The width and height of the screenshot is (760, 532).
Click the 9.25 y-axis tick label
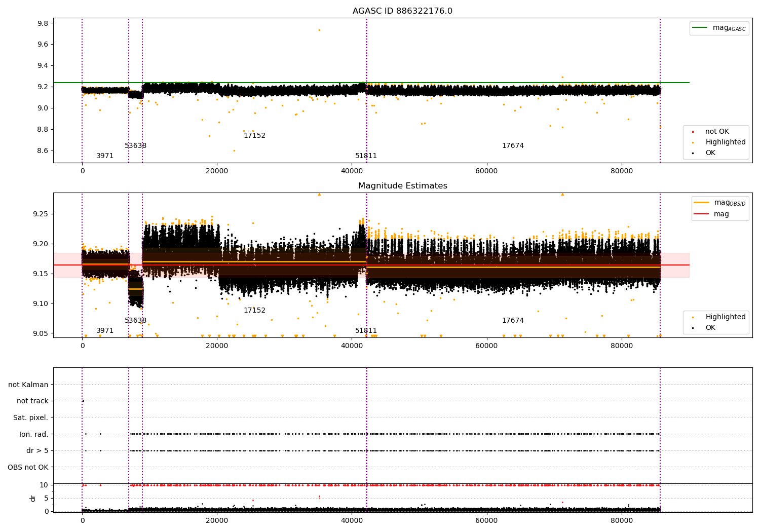tap(41, 214)
